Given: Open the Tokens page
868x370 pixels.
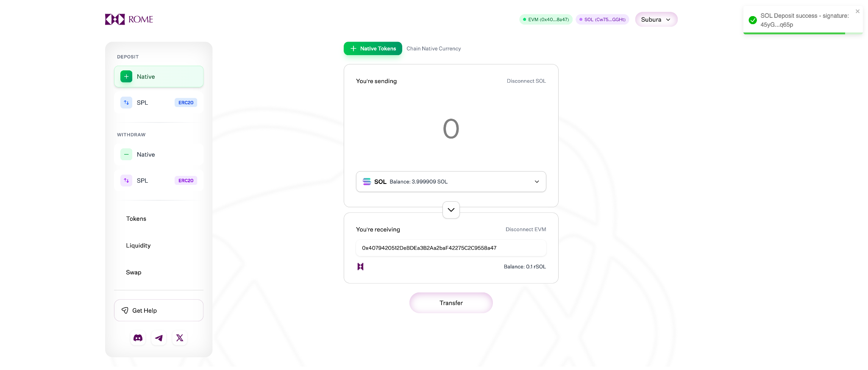Looking at the screenshot, I should tap(136, 219).
